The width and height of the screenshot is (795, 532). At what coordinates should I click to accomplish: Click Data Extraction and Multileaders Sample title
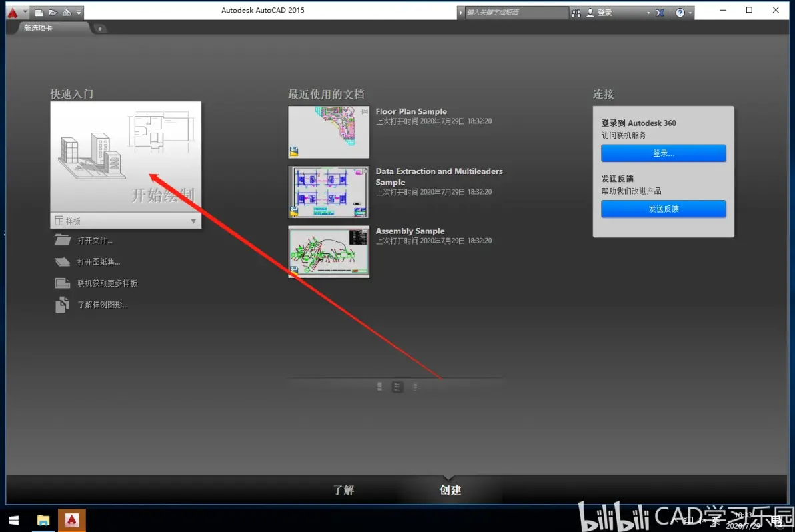coord(439,177)
